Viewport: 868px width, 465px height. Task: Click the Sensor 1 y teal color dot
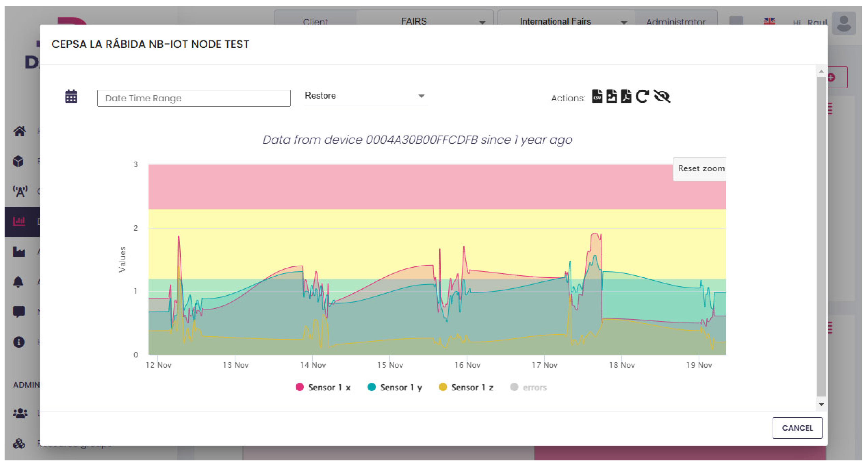pyautogui.click(x=371, y=387)
